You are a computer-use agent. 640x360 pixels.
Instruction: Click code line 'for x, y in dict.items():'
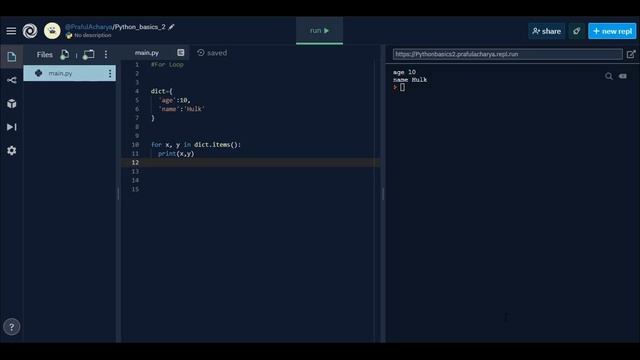click(196, 145)
